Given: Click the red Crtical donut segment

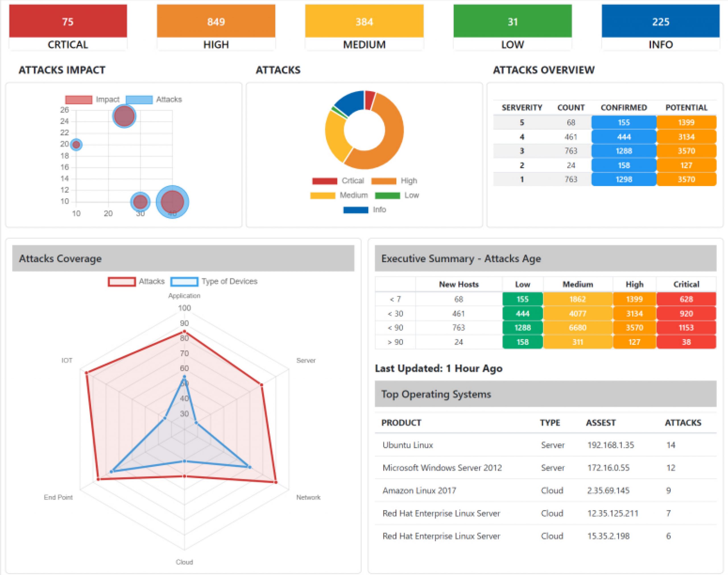Looking at the screenshot, I should (x=370, y=100).
